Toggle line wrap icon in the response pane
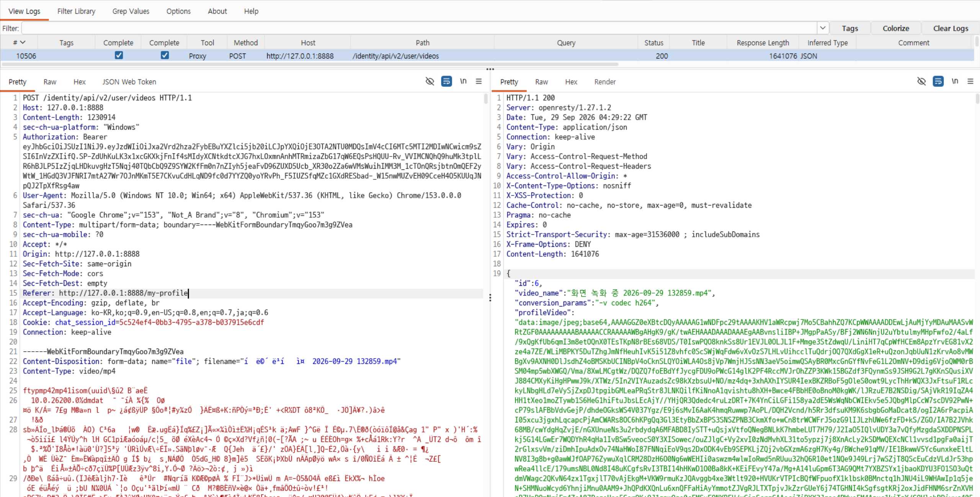 tap(938, 81)
